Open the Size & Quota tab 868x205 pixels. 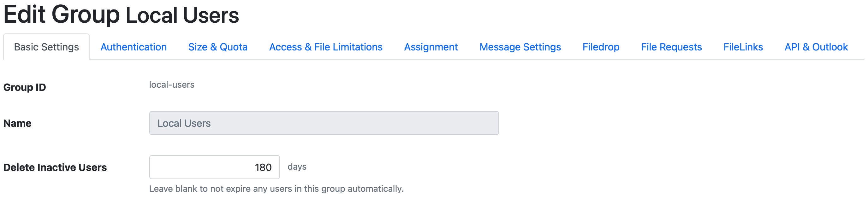pos(218,47)
